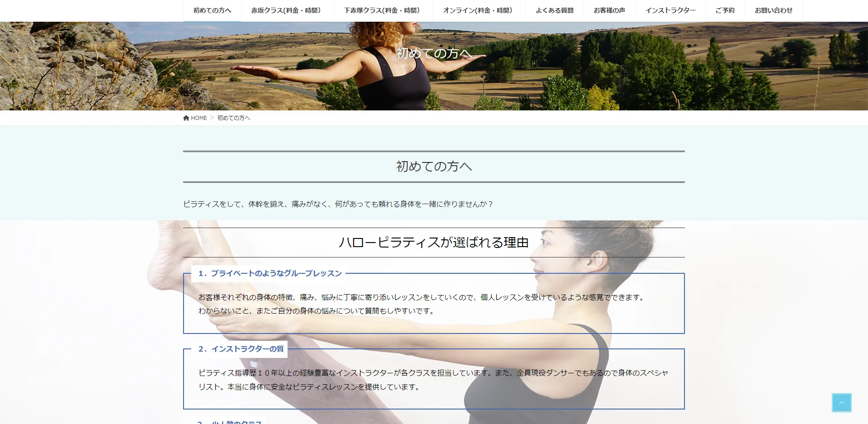This screenshot has width=868, height=424.
Task: Open the 初めての方へ navigation menu item
Action: 212,10
